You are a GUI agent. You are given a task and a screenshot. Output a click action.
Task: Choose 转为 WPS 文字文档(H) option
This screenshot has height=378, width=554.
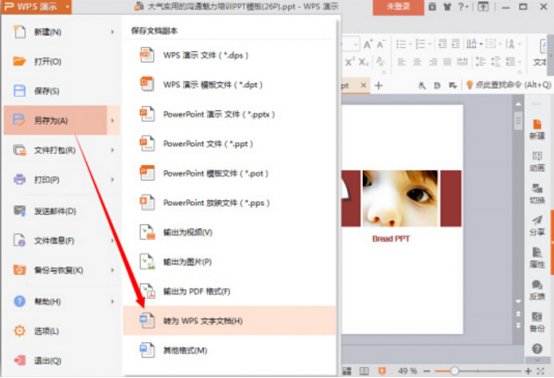229,320
